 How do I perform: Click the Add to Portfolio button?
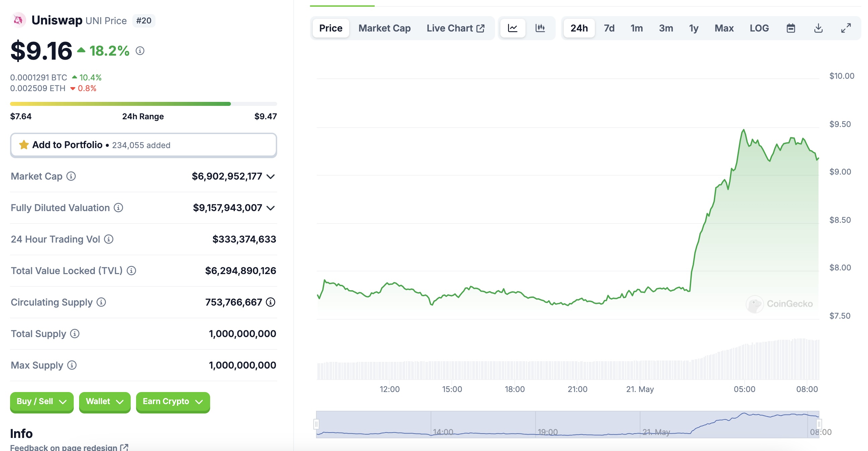143,145
